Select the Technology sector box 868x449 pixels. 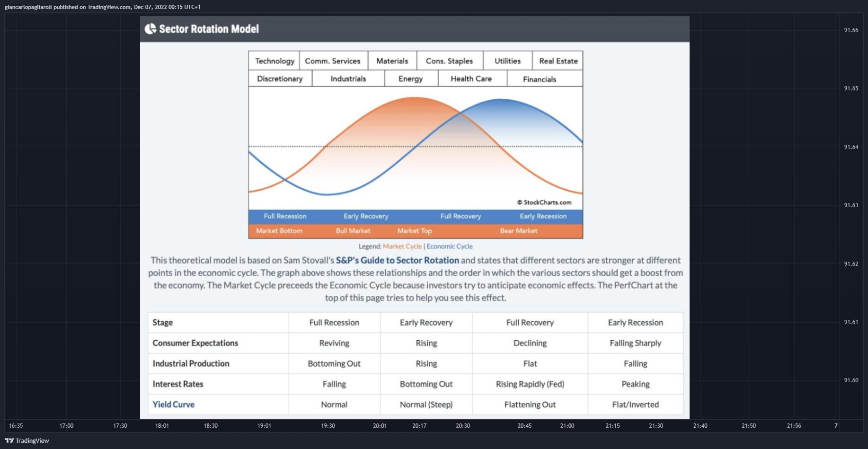[274, 61]
